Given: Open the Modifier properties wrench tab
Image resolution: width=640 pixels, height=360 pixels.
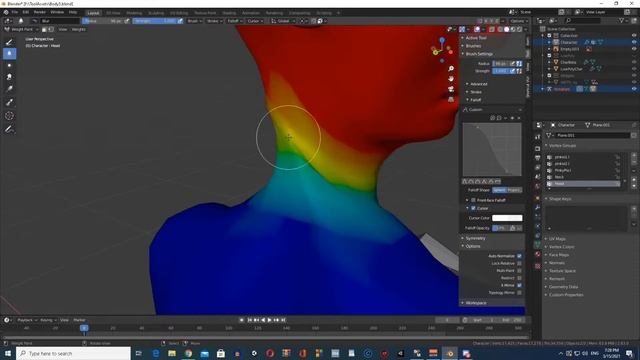Looking at the screenshot, I should (538, 207).
